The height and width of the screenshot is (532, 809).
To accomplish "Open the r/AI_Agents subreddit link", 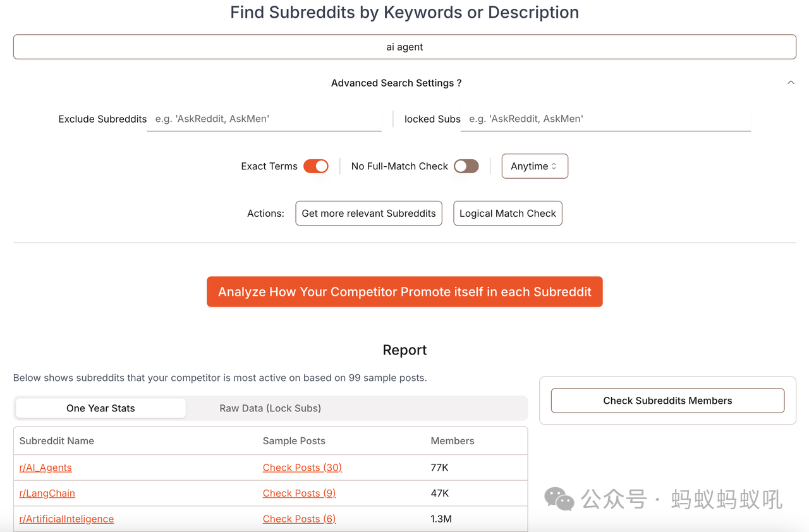I will 46,468.
